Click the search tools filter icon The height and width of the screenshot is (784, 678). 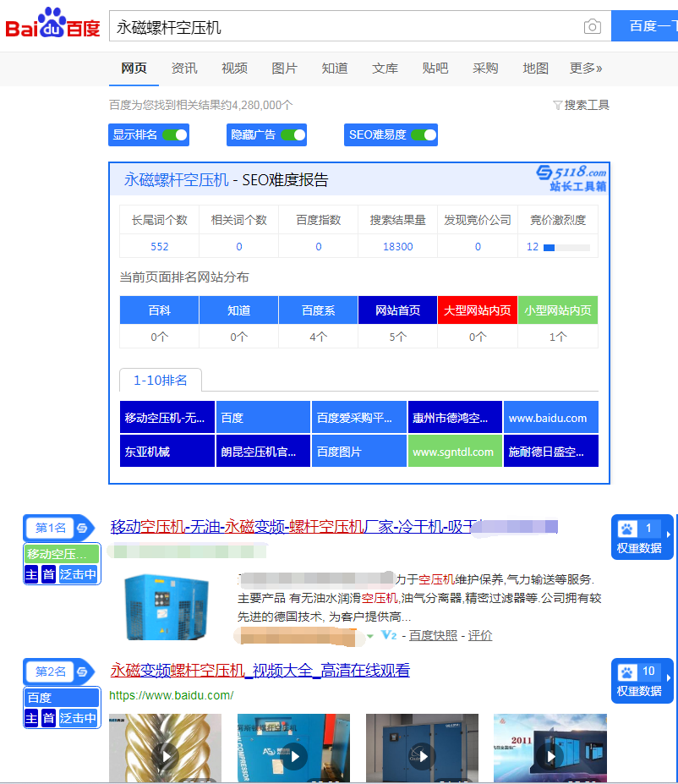pos(558,105)
